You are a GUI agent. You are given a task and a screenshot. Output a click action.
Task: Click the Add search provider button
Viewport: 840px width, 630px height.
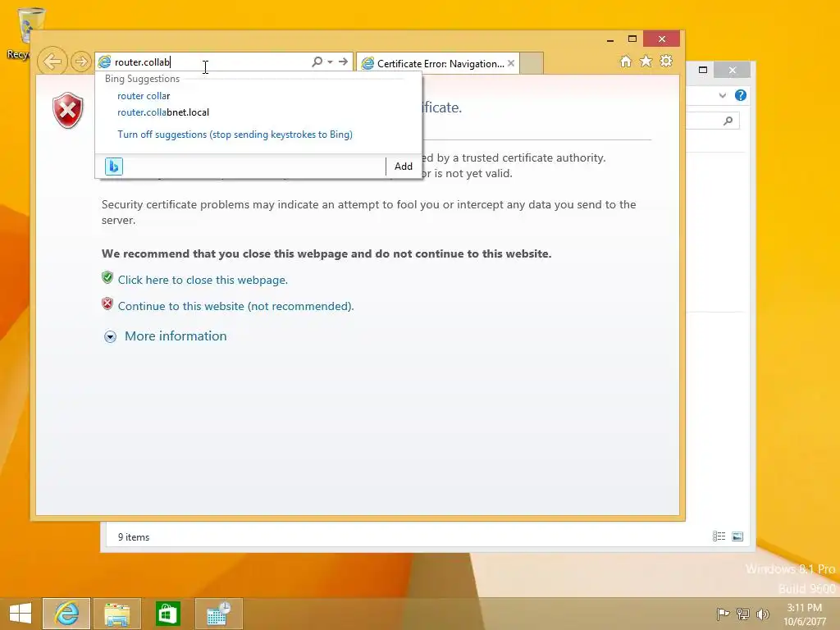[x=404, y=166]
